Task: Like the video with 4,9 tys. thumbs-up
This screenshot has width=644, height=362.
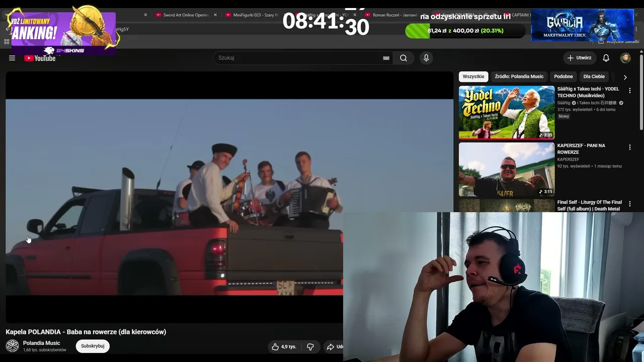Action: click(x=284, y=346)
